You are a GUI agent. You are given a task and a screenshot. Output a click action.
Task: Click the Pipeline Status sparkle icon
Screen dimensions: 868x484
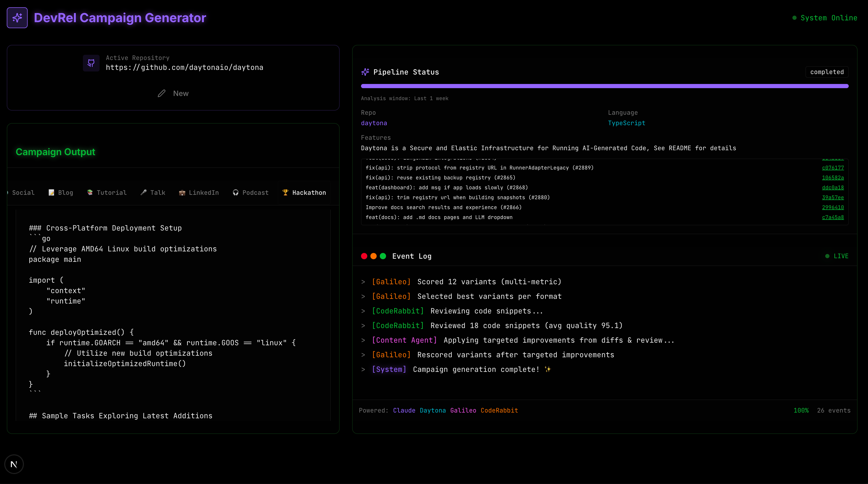pyautogui.click(x=365, y=72)
